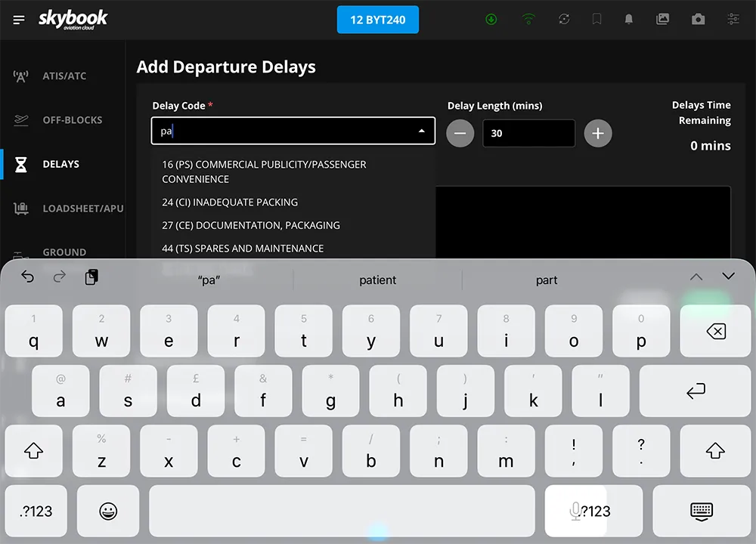The width and height of the screenshot is (756, 544).
Task: Click the 12 BYT240 flight button
Action: click(377, 20)
